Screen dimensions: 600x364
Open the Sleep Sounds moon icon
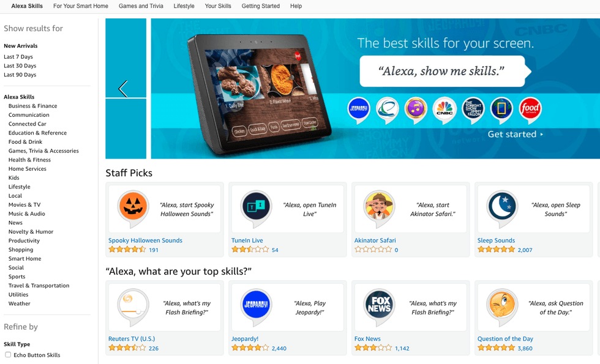coord(503,207)
